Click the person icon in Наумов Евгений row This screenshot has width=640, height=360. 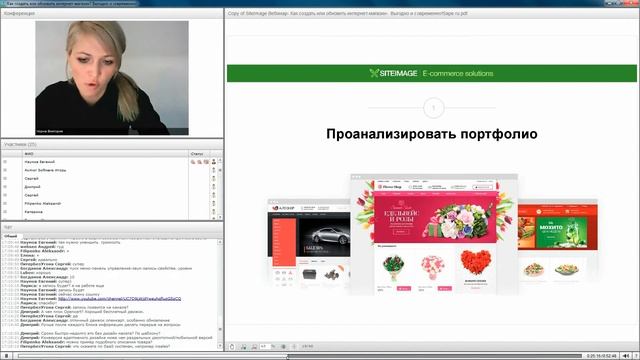click(x=213, y=162)
